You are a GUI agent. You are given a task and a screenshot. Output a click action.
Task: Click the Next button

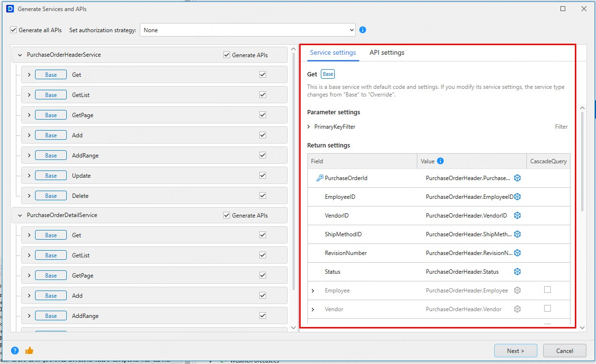coord(515,351)
